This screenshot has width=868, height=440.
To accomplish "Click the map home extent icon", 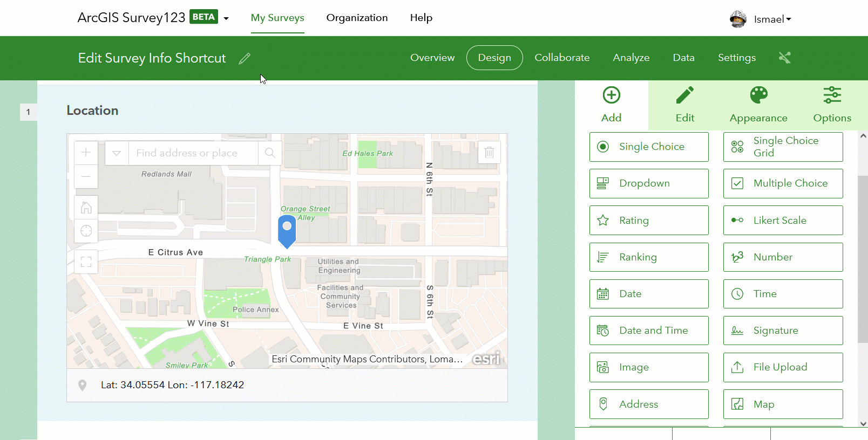I will click(x=86, y=208).
